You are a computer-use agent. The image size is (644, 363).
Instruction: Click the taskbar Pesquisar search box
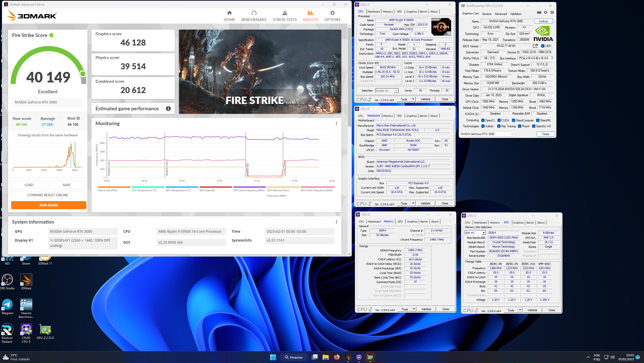coord(294,357)
